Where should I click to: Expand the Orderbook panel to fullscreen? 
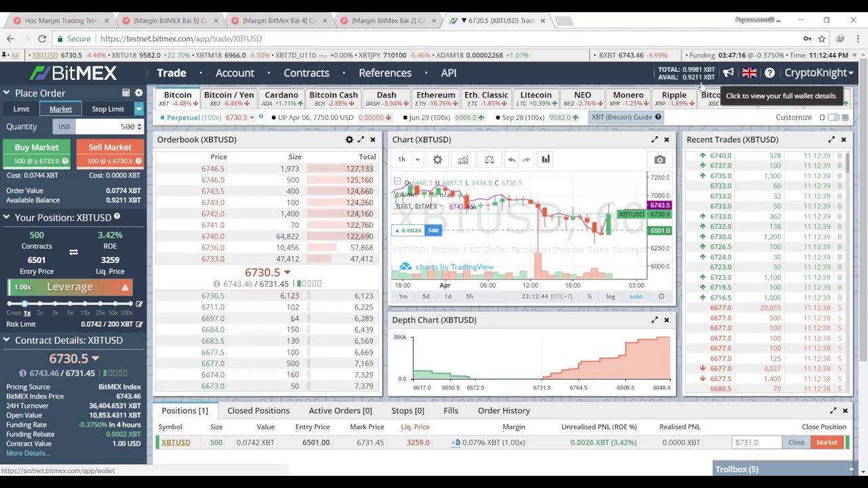pyautogui.click(x=361, y=140)
